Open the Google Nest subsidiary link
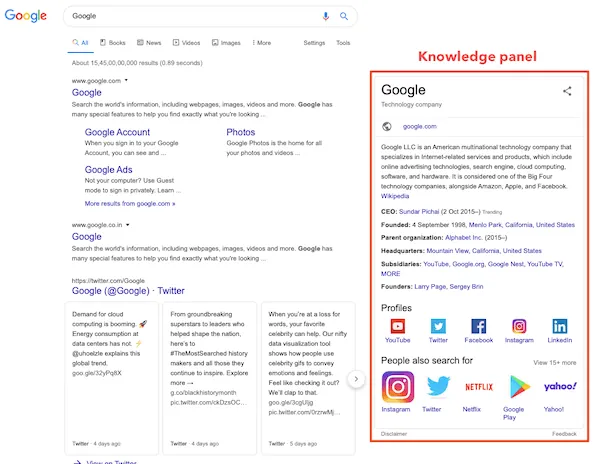This screenshot has height=464, width=594. click(x=506, y=264)
